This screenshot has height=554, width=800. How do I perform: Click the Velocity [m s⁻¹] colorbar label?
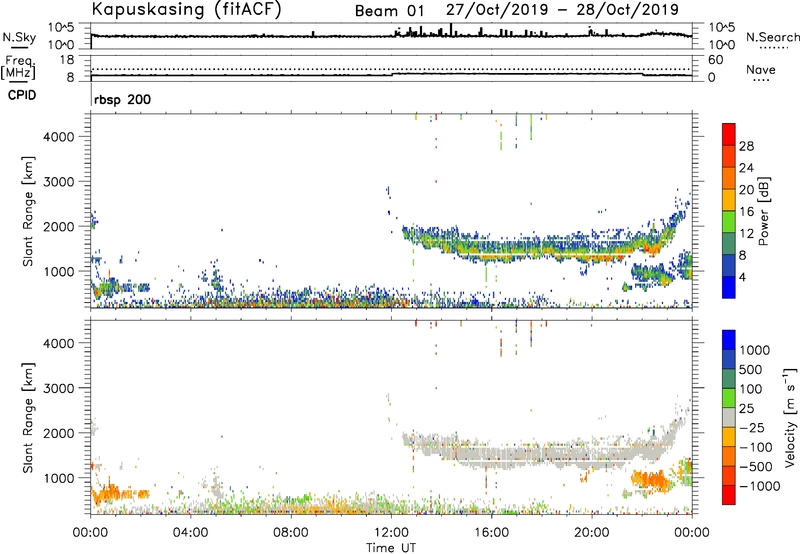click(x=790, y=417)
